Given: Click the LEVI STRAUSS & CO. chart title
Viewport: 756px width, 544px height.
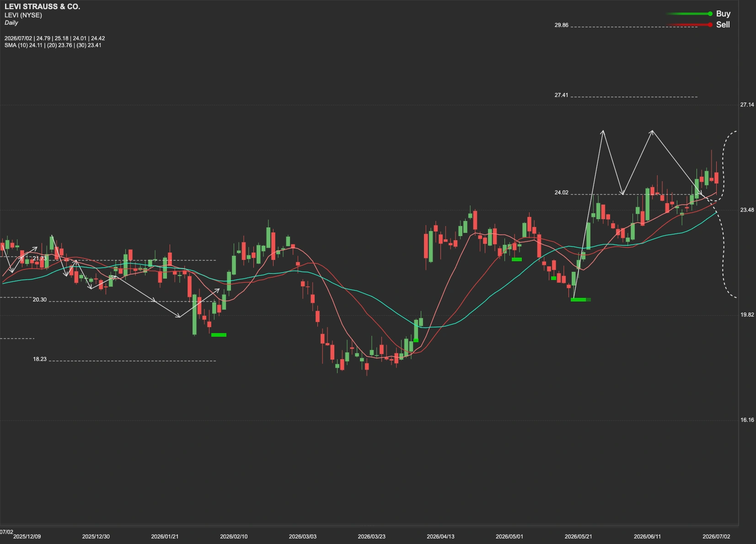Looking at the screenshot, I should (42, 6).
